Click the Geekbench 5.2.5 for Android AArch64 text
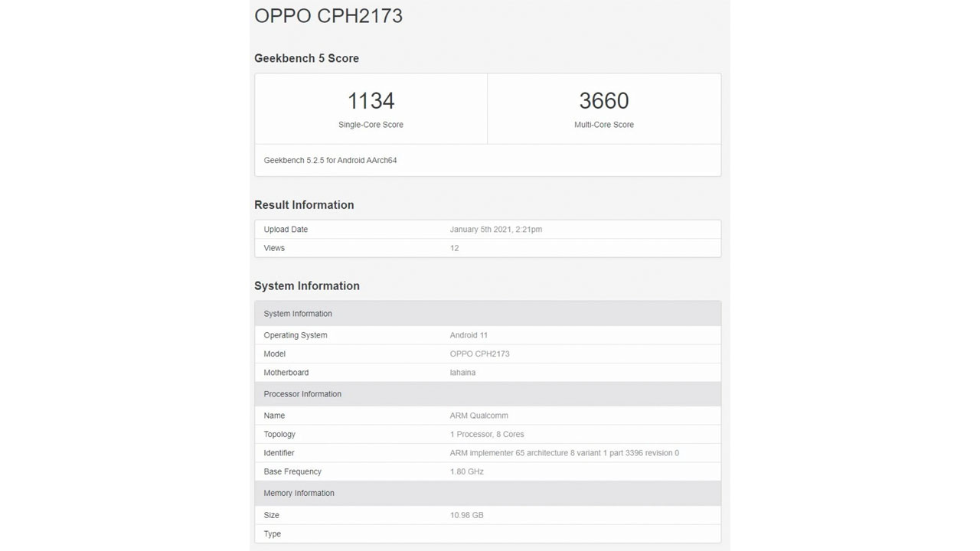The image size is (980, 551). pyautogui.click(x=330, y=161)
